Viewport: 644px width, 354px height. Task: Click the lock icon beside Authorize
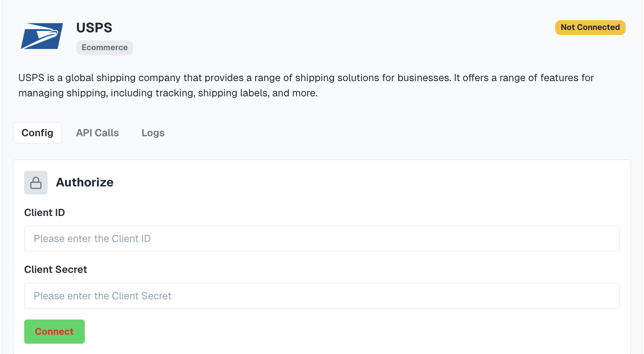(x=36, y=182)
